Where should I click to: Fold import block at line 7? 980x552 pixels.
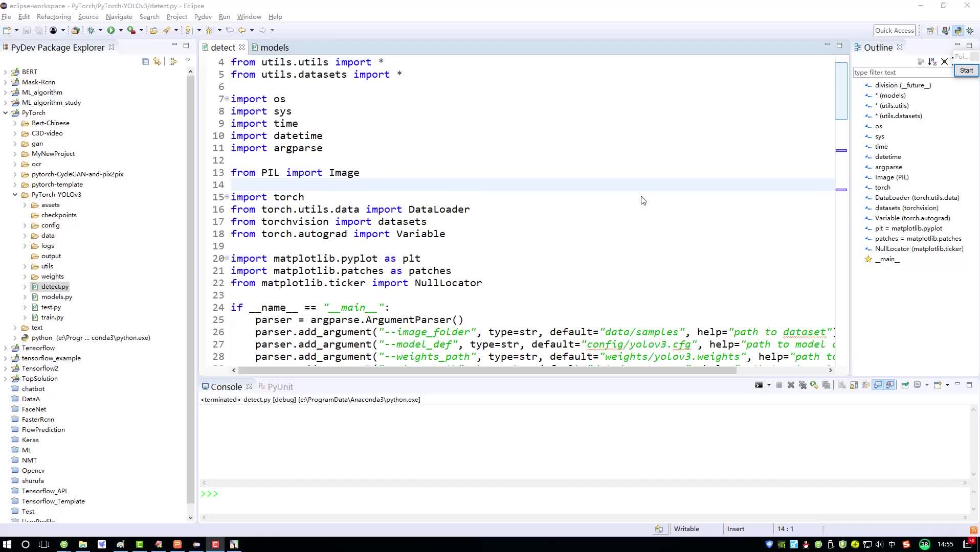coord(227,98)
